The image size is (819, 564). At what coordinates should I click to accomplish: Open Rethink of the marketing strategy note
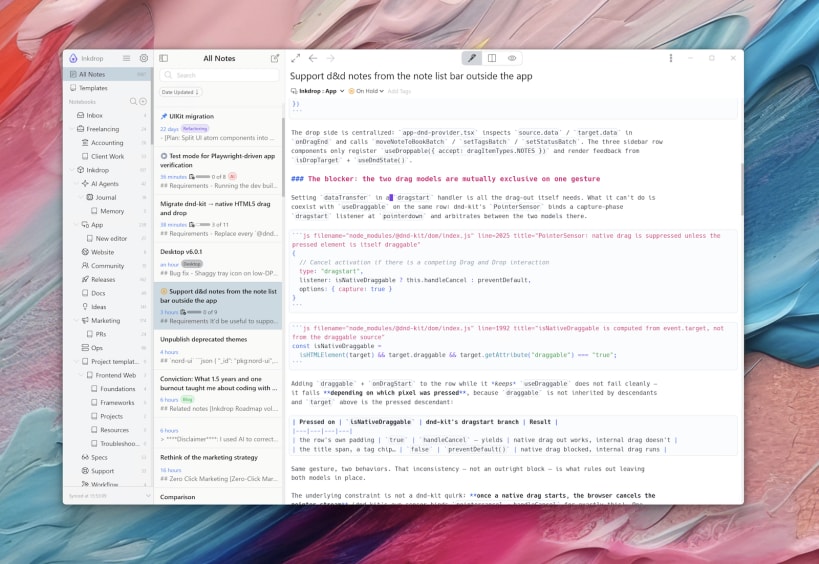coord(218,468)
